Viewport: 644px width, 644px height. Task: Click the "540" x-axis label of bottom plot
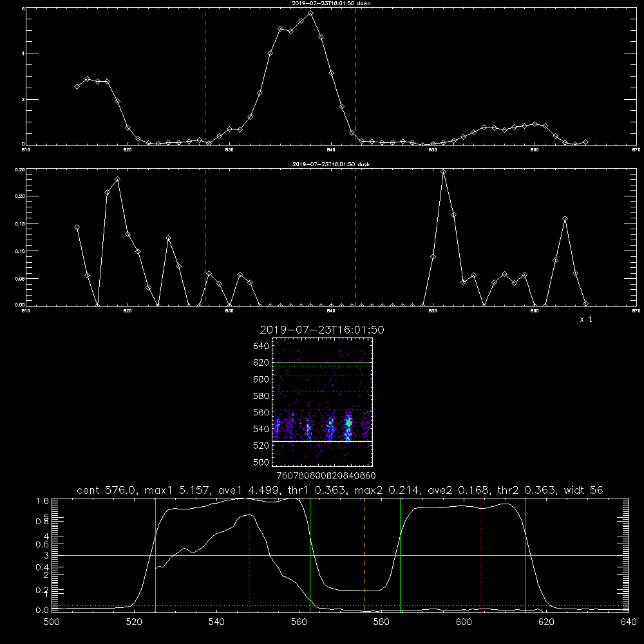tap(216, 622)
